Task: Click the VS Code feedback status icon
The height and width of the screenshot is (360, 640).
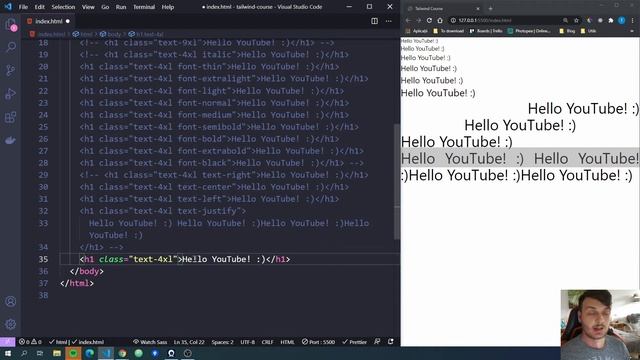Action: 377,342
